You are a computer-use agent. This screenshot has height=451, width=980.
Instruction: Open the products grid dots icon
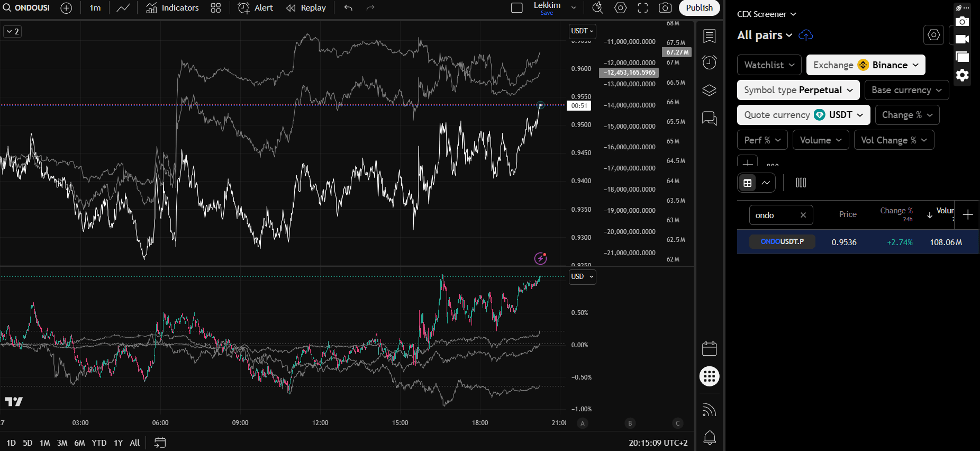pyautogui.click(x=710, y=376)
